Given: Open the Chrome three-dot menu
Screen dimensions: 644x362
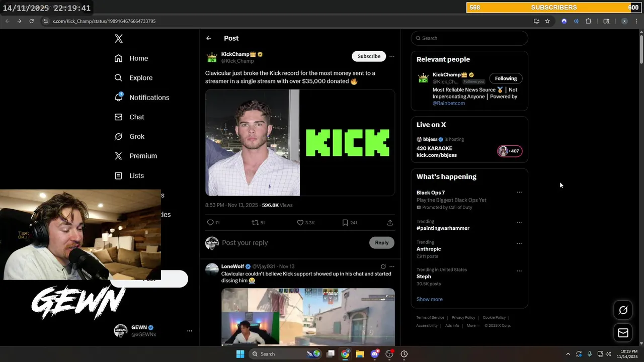Looking at the screenshot, I should tap(636, 21).
